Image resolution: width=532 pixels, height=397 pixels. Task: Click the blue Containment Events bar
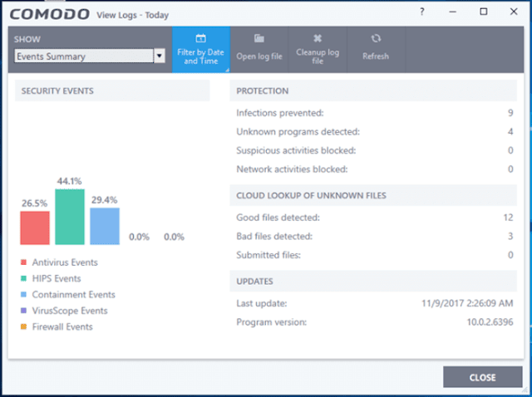(105, 226)
